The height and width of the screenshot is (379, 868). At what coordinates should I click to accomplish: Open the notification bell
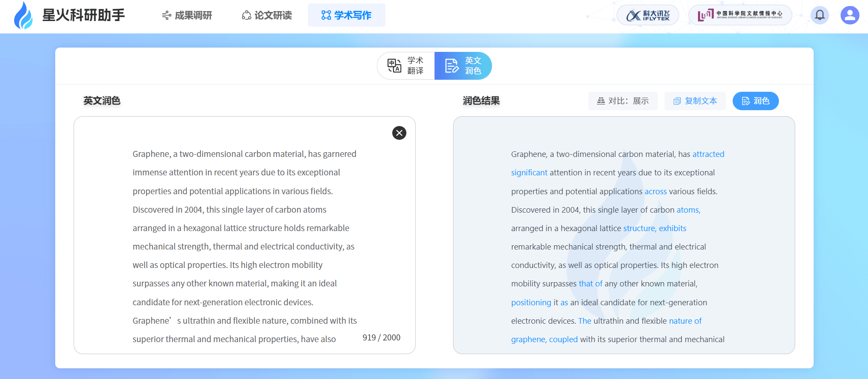[820, 15]
